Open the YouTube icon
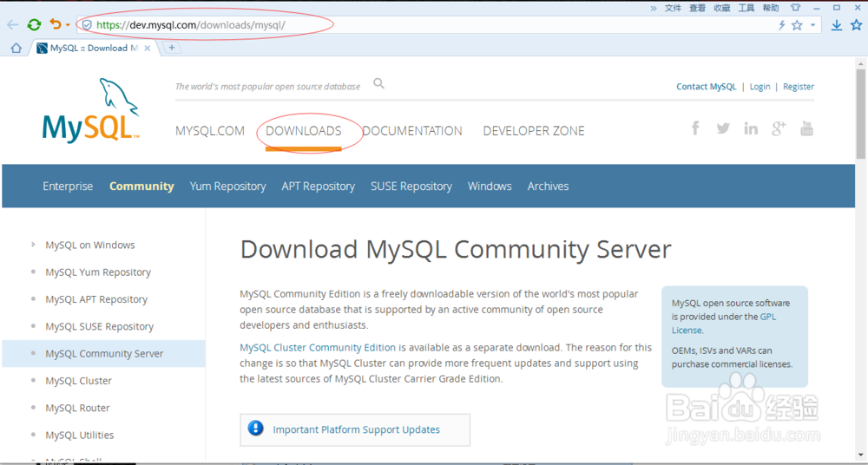Image resolution: width=868 pixels, height=465 pixels. coord(806,128)
